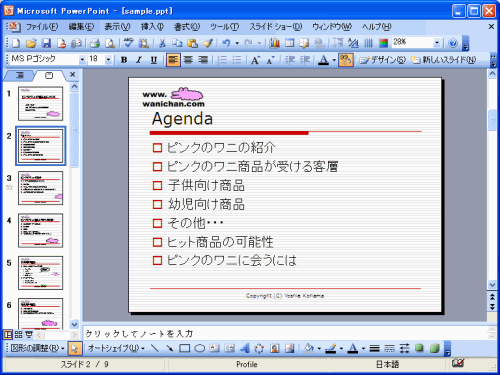The height and width of the screenshot is (375, 500).
Task: Click the line color pen swatch
Action: tap(331, 348)
